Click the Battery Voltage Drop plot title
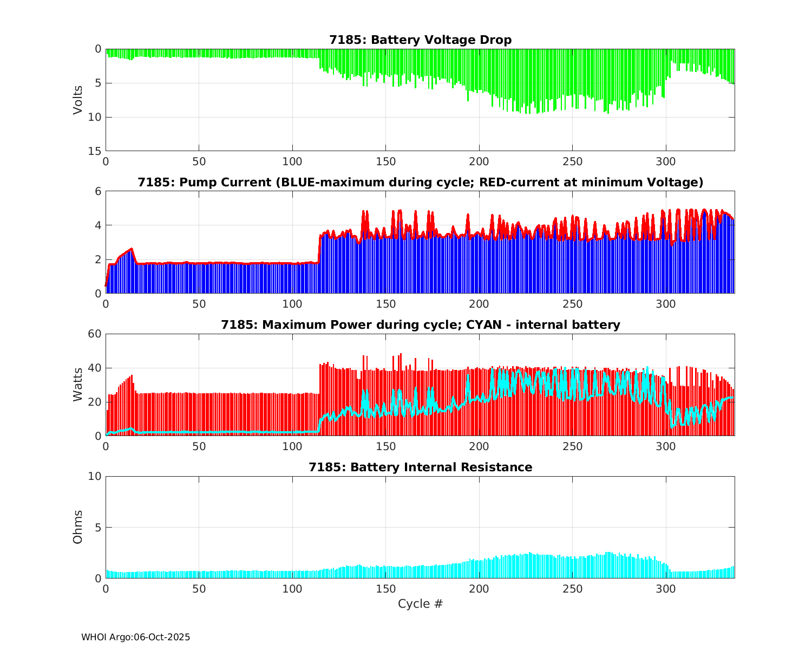 coord(420,40)
